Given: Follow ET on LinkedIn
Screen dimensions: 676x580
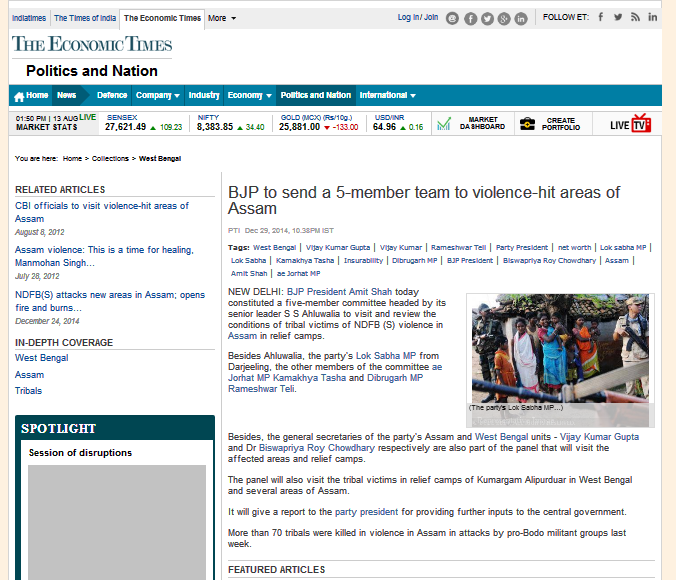Looking at the screenshot, I should click(x=653, y=17).
